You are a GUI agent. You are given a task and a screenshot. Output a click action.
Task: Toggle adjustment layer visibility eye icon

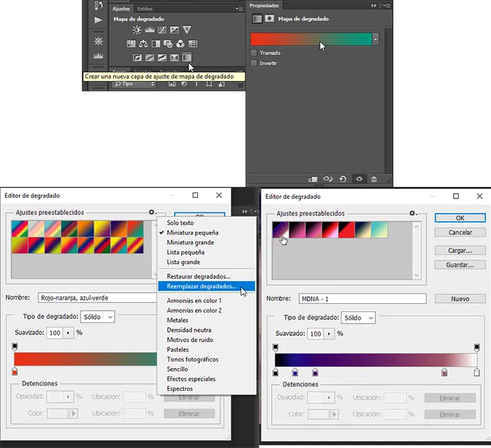[358, 179]
